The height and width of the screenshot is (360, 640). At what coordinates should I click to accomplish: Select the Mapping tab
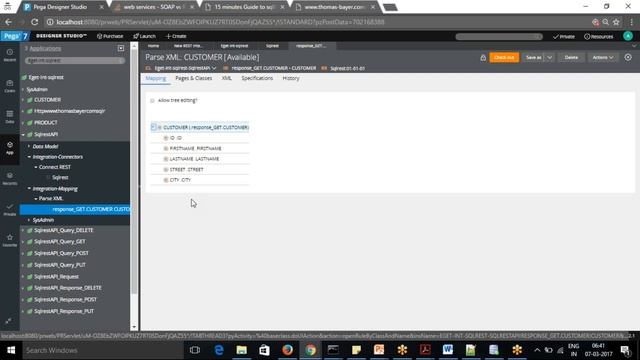pos(156,78)
